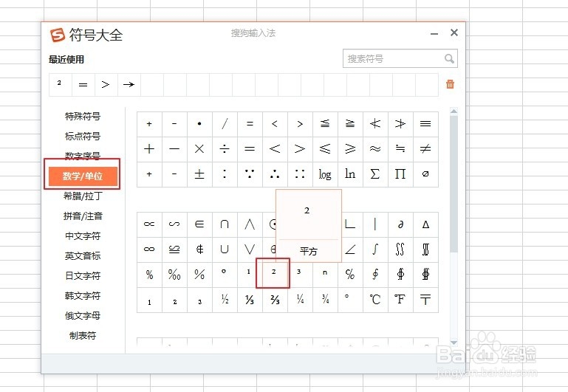Click the scrollbar down arrow

click(454, 342)
